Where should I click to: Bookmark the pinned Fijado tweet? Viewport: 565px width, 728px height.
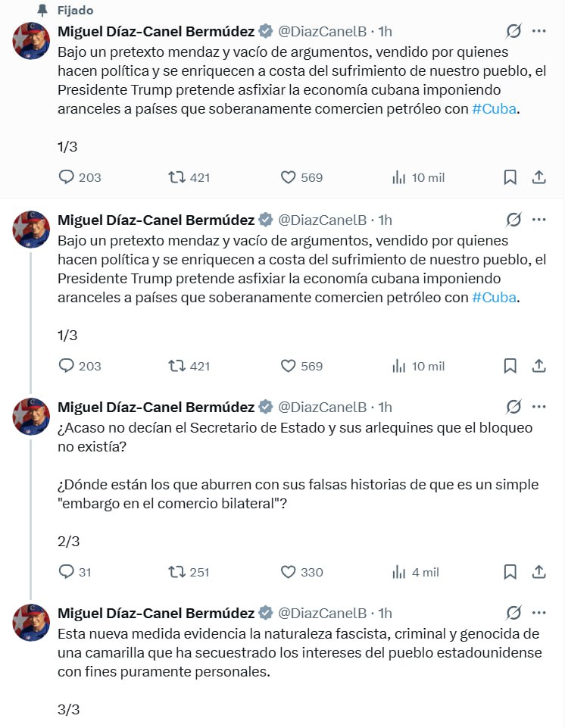(x=510, y=177)
